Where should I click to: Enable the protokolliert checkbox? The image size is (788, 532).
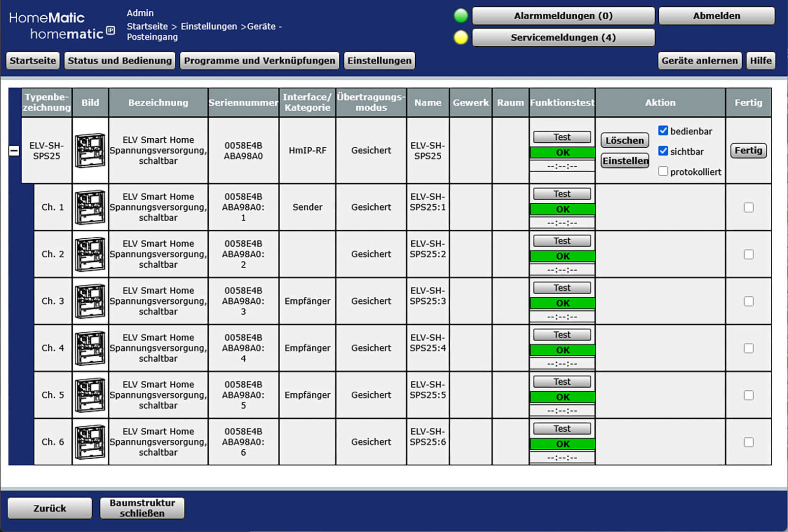663,171
